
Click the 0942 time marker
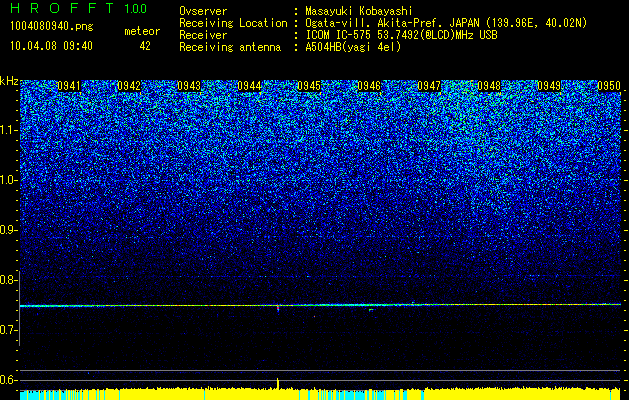coord(129,86)
